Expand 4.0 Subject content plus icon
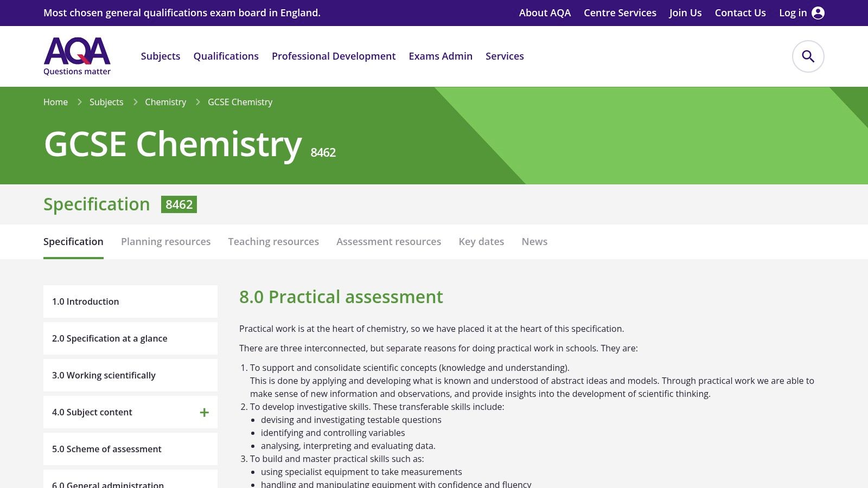868x488 pixels. [x=204, y=413]
